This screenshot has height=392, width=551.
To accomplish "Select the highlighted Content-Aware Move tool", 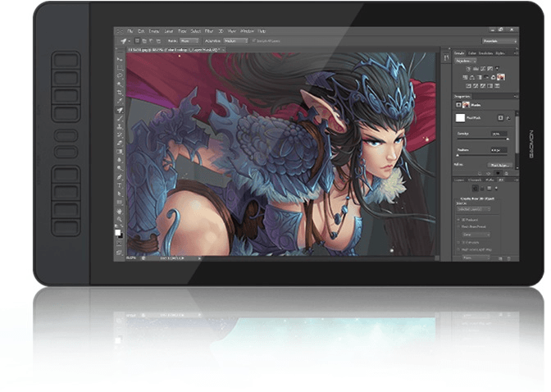I will [x=120, y=110].
